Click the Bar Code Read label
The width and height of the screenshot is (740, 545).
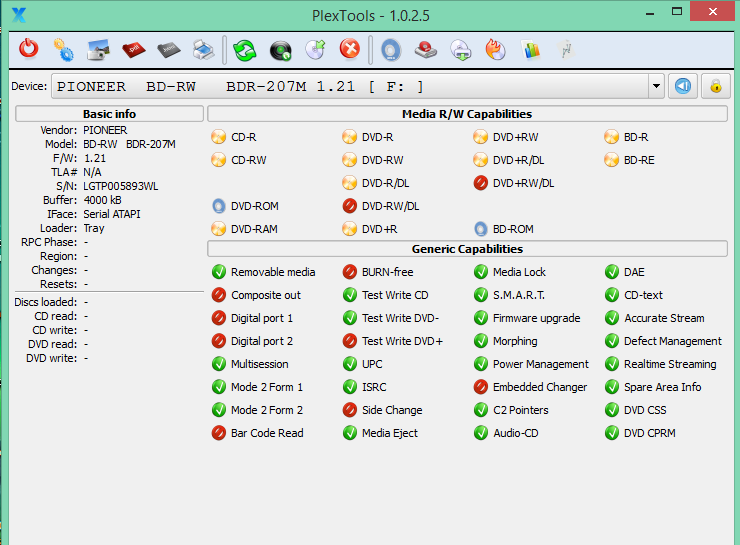(267, 433)
